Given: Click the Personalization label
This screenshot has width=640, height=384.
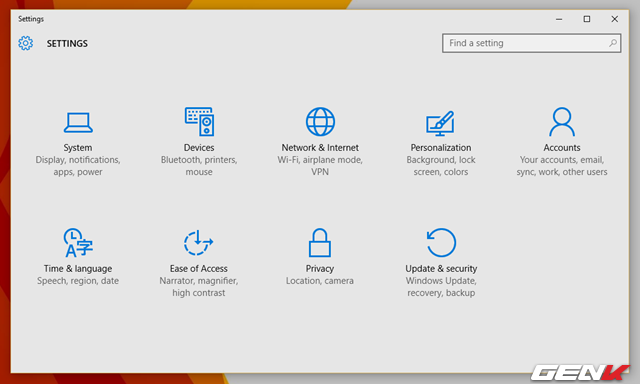Looking at the screenshot, I should [x=441, y=147].
